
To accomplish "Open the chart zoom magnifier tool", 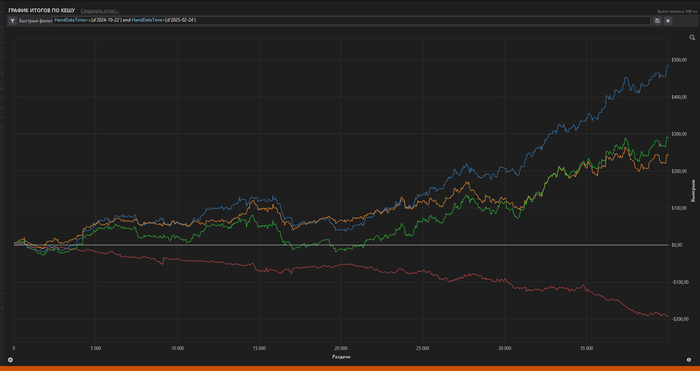I will click(692, 38).
